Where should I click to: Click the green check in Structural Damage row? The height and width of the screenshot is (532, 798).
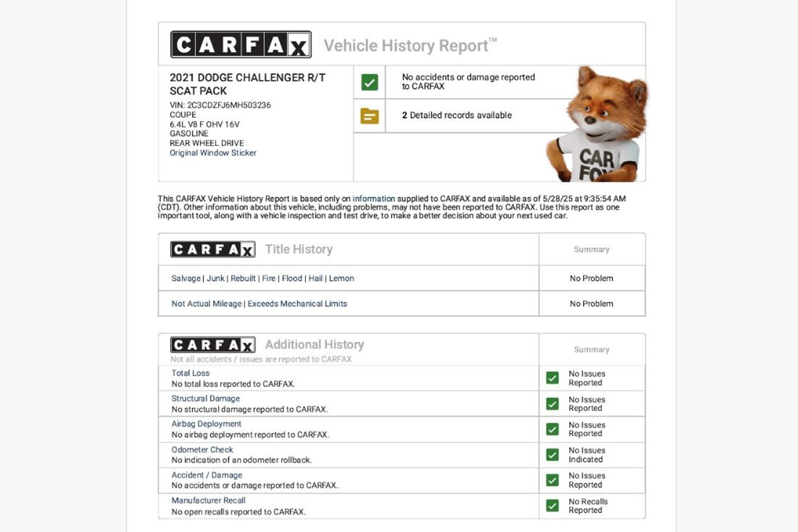552,404
